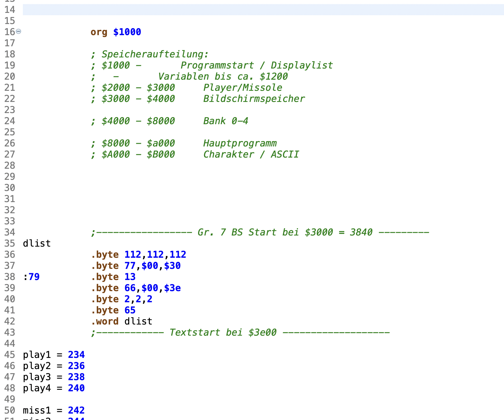
Task: Select the dlist label on line 35
Action: [37, 243]
